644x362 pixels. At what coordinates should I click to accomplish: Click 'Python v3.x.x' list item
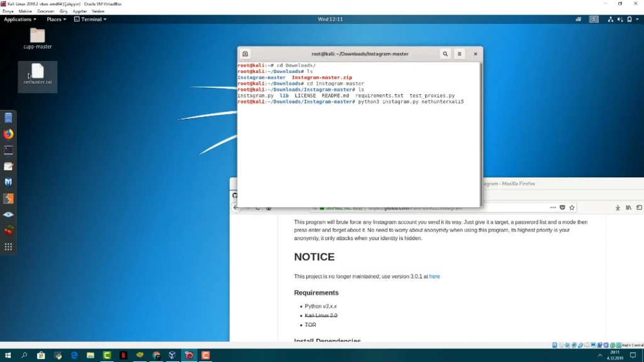321,306
